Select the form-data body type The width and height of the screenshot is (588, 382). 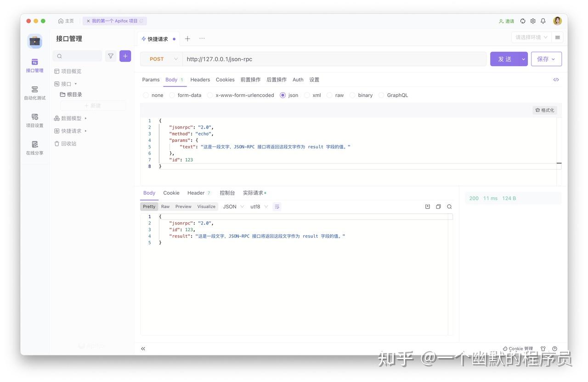(x=185, y=95)
